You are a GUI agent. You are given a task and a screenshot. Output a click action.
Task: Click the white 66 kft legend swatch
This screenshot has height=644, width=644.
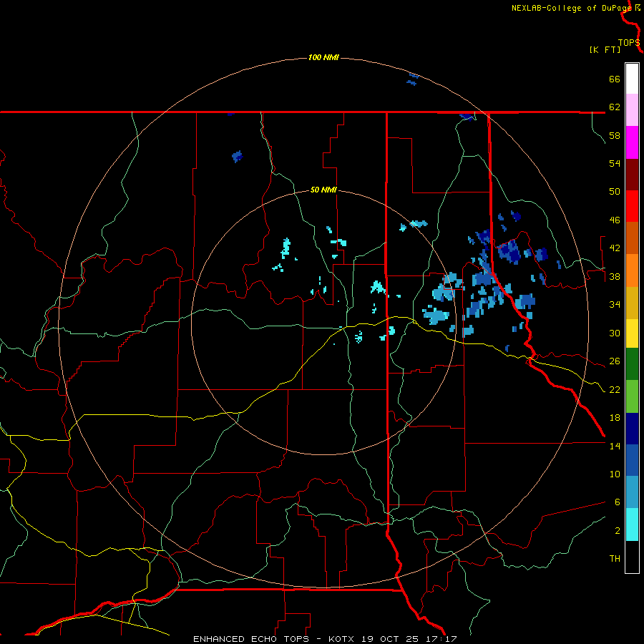pyautogui.click(x=632, y=79)
